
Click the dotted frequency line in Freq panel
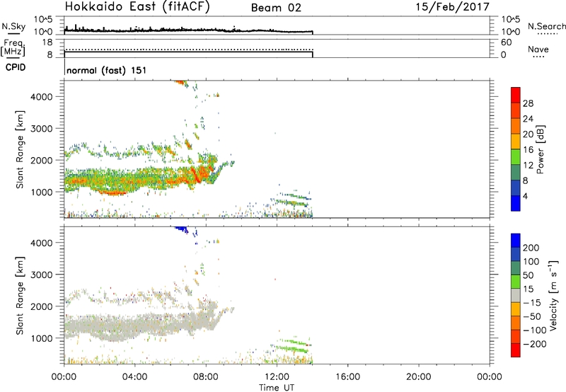[x=188, y=50]
